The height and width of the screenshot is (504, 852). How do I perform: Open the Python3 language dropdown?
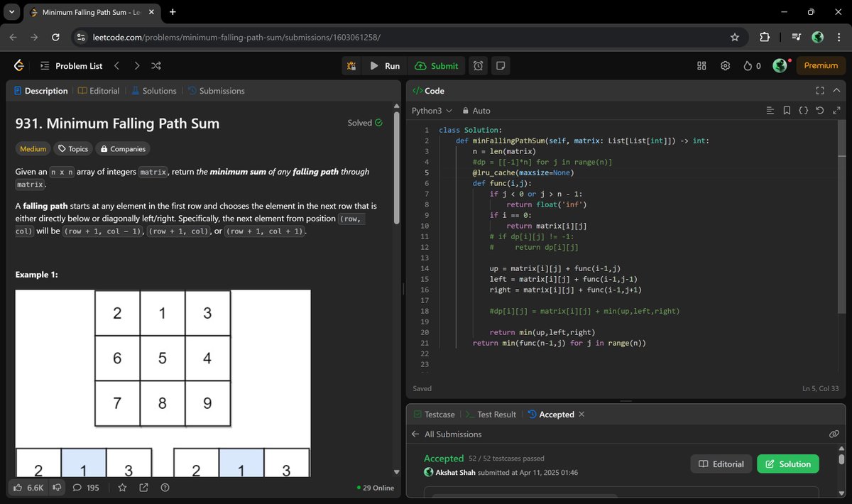pos(432,111)
